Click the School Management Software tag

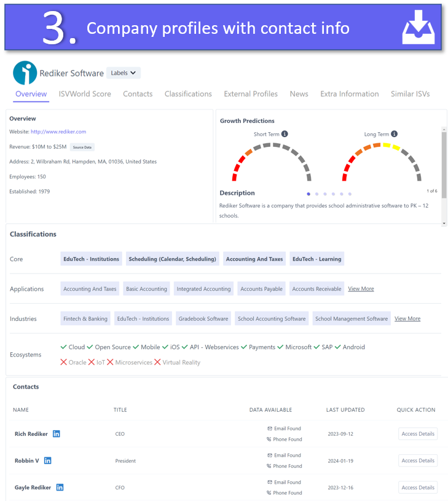(x=352, y=318)
